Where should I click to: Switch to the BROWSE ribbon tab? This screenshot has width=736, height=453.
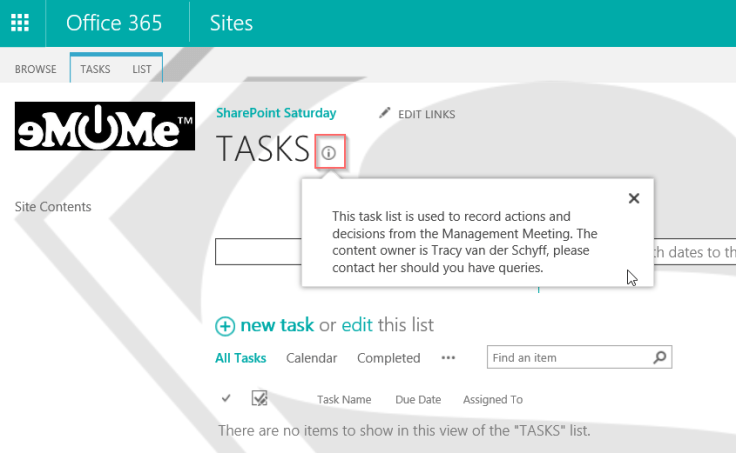(35, 70)
